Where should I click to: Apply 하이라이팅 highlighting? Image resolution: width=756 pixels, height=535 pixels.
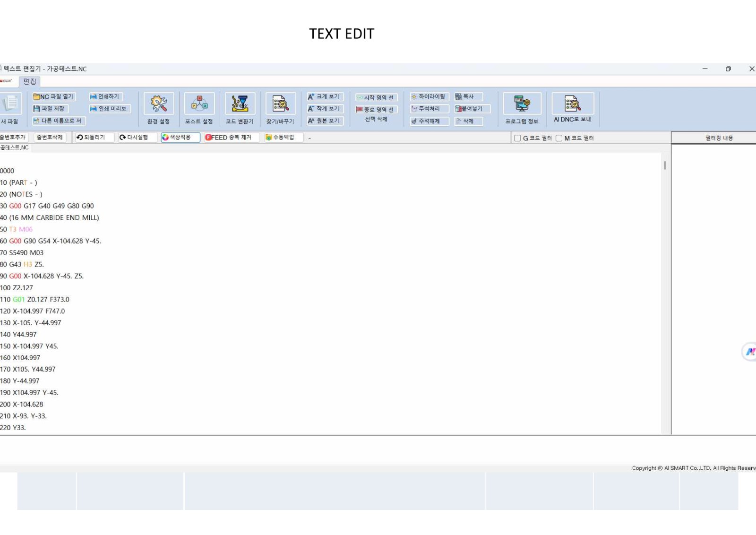coord(429,96)
